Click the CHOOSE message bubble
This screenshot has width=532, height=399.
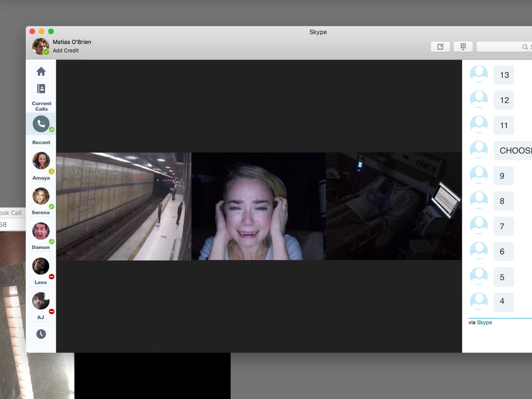513,150
